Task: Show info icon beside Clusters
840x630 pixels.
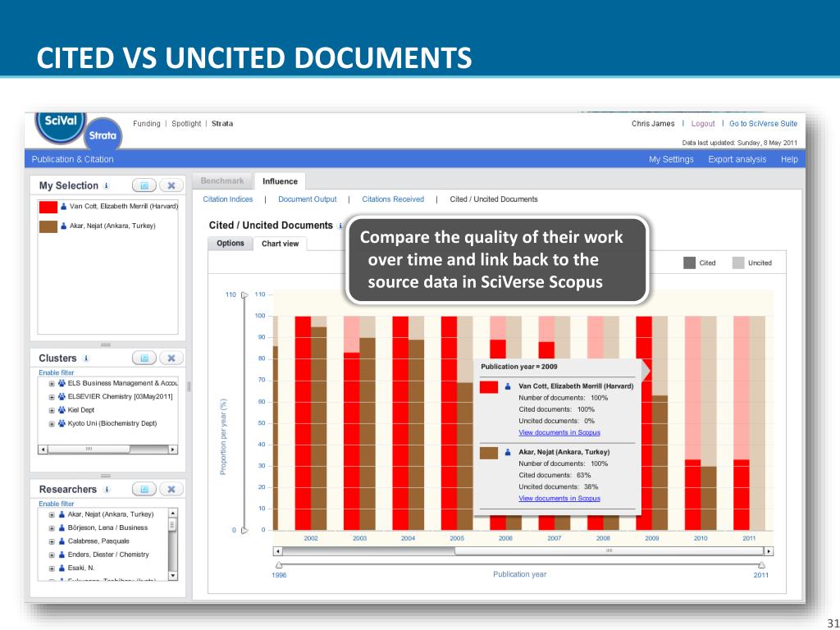Action: pos(85,358)
